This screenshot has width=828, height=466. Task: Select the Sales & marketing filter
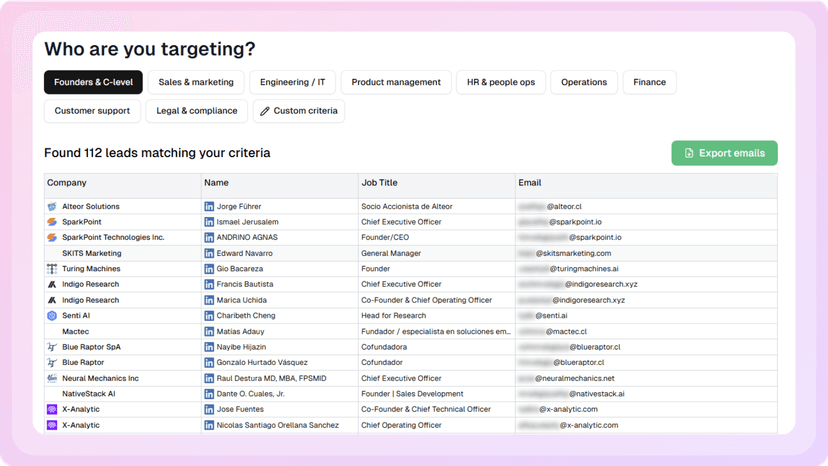point(196,82)
